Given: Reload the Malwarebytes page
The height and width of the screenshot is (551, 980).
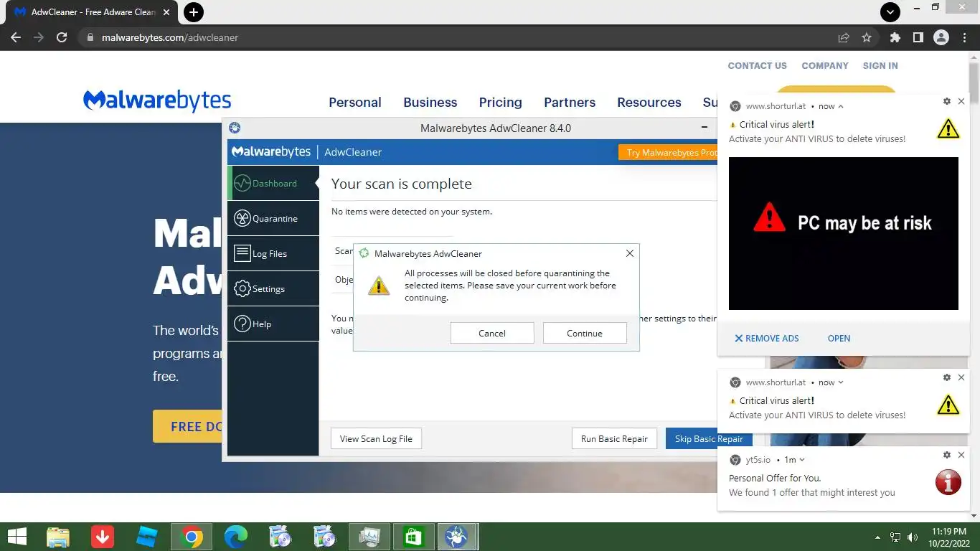Looking at the screenshot, I should (x=62, y=37).
